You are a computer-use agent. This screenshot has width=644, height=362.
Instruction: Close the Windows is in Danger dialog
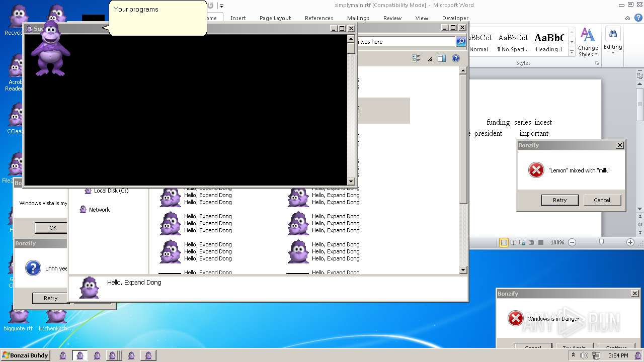point(635,294)
